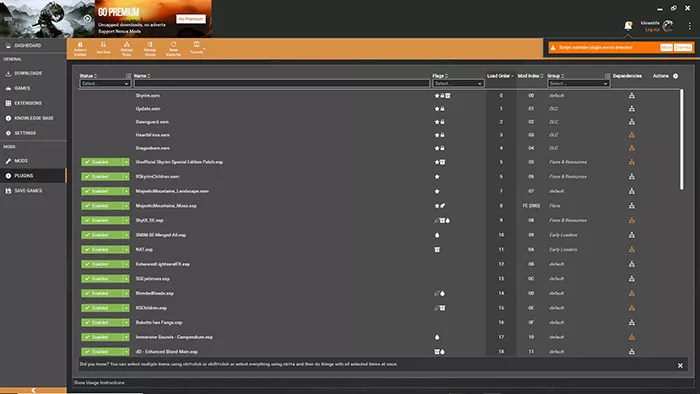
Task: Open status dropdown arrow for RSChildren.esp
Action: (126, 308)
